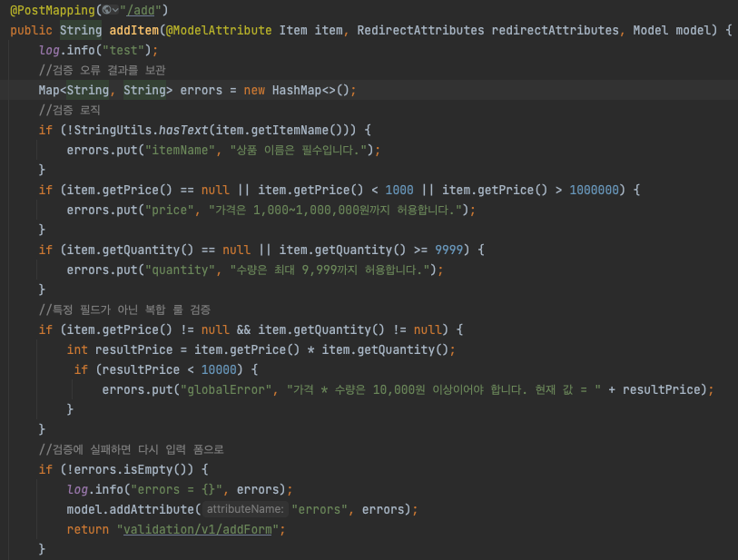Click the comment //검증 로직
Image resolution: width=738 pixels, height=560 pixels.
tap(69, 110)
